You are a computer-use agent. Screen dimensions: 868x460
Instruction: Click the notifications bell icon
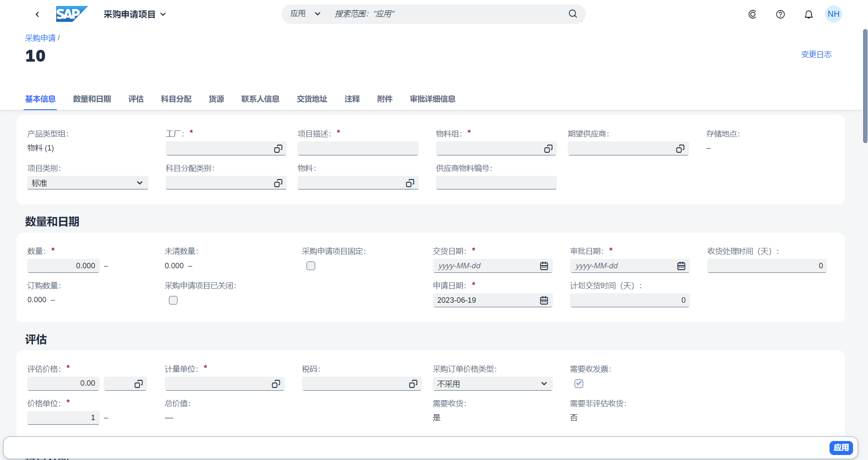(808, 14)
